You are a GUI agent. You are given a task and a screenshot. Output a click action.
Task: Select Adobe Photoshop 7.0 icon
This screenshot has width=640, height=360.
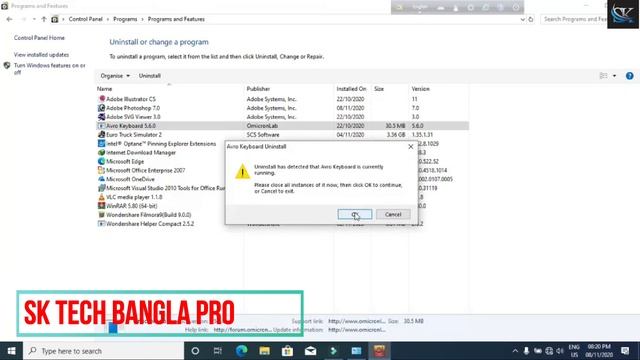pos(102,108)
